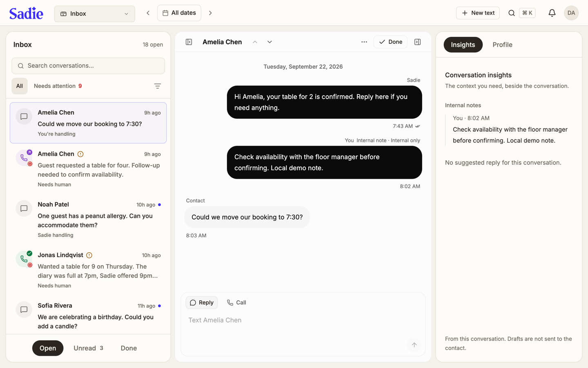Open the All dates picker
This screenshot has width=588, height=368.
[179, 13]
